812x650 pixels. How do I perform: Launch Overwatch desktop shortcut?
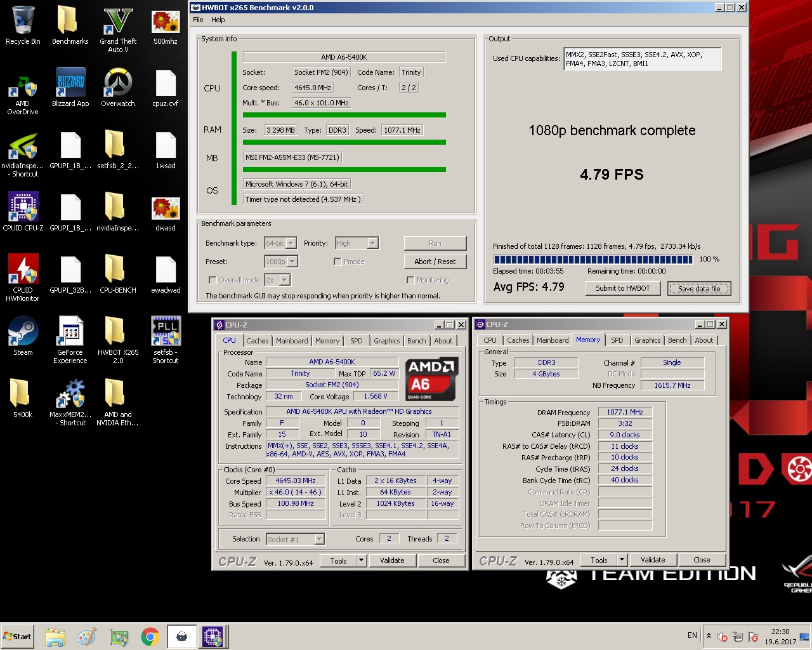118,88
